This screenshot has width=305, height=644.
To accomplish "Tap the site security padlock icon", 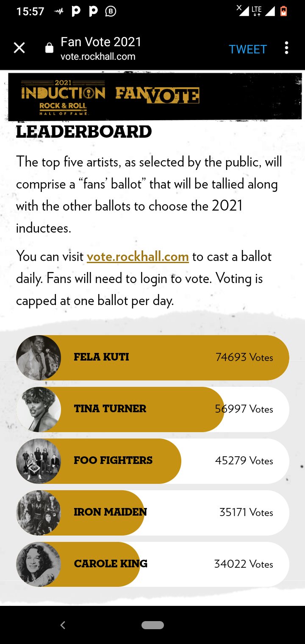I will coord(49,48).
